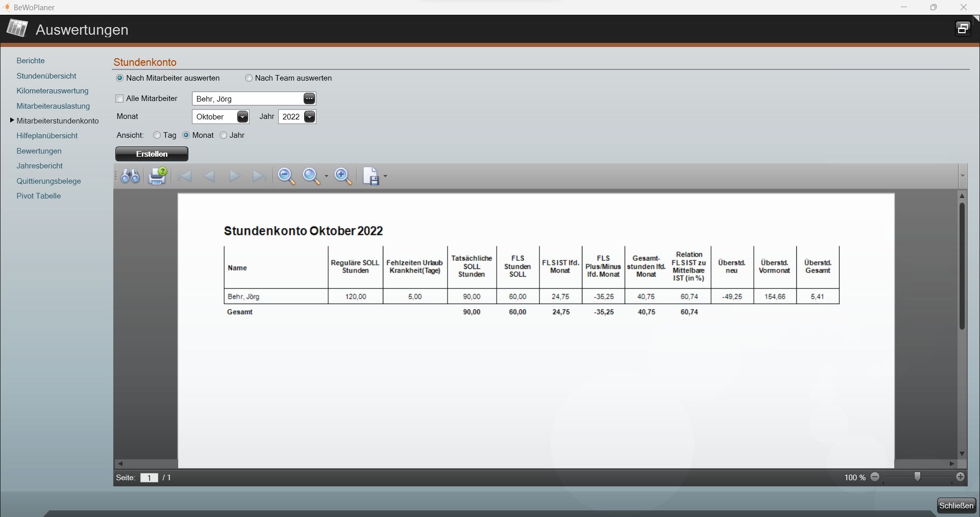980x517 pixels.
Task: Click the export document icon
Action: [371, 177]
